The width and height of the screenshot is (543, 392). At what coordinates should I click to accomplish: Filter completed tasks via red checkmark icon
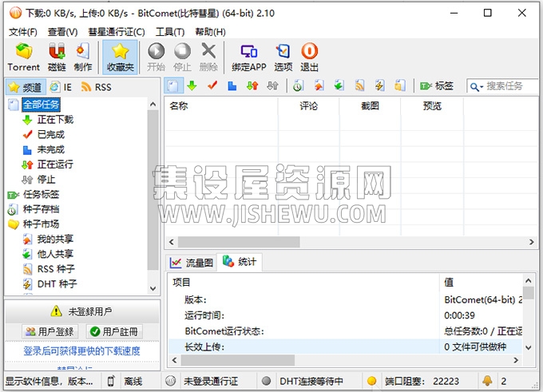(212, 85)
